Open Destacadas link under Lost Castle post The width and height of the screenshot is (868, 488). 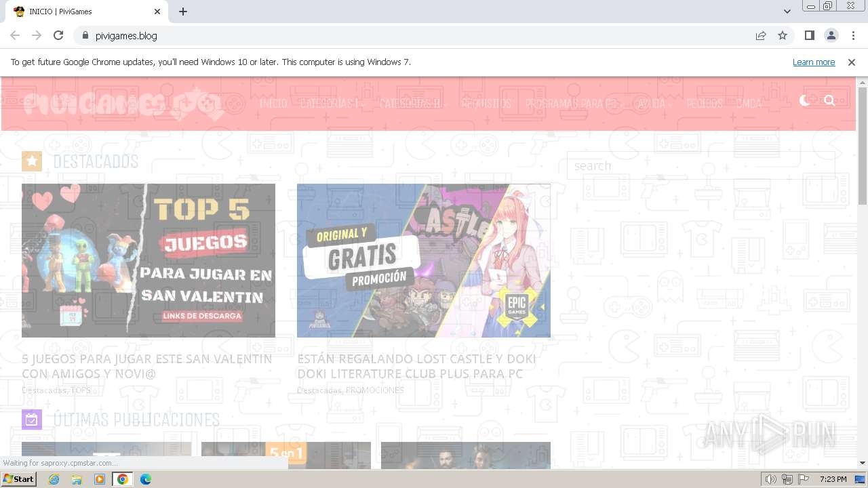[319, 390]
